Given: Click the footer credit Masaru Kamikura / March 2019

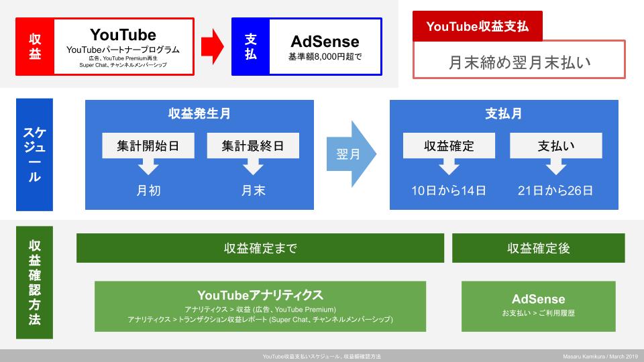Looking at the screenshot, I should (x=600, y=357).
